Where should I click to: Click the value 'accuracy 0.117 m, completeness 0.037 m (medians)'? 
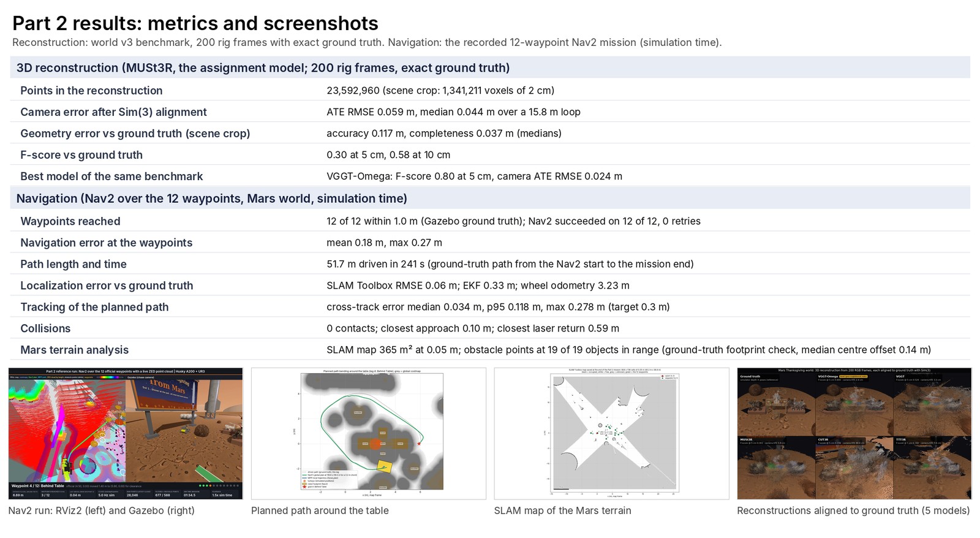point(444,134)
